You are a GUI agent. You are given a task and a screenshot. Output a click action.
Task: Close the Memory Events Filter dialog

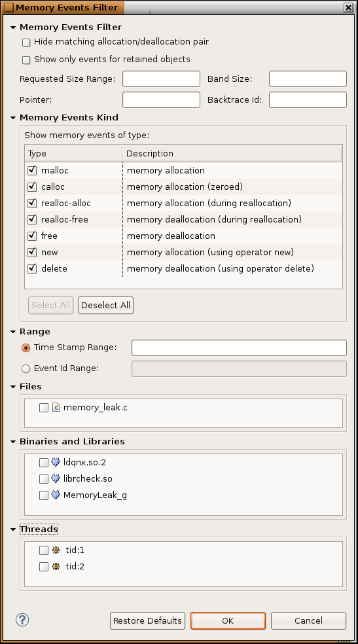348,7
